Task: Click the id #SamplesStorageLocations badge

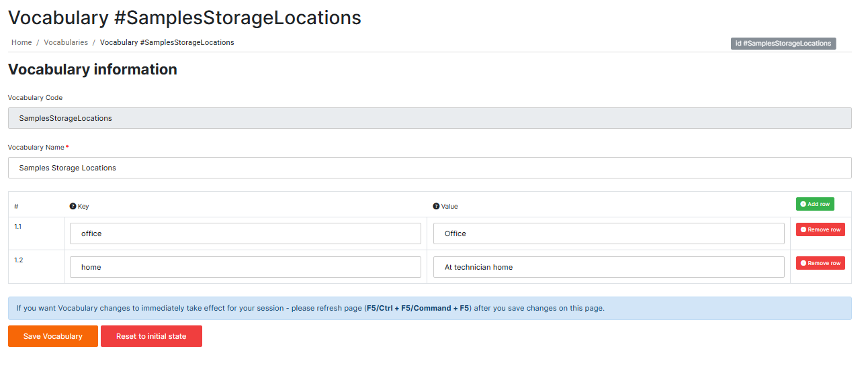Action: (x=783, y=44)
